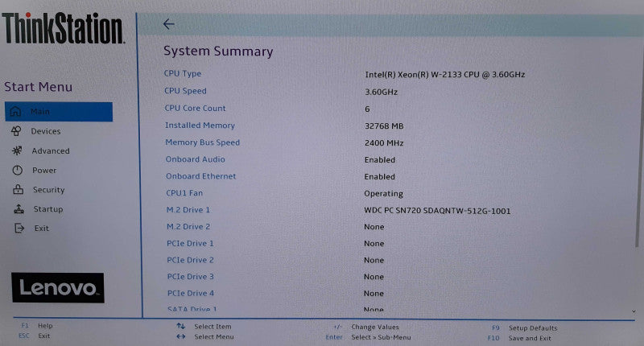The height and width of the screenshot is (346, 644).
Task: Click the +/- Change Values hint
Action: tap(366, 327)
